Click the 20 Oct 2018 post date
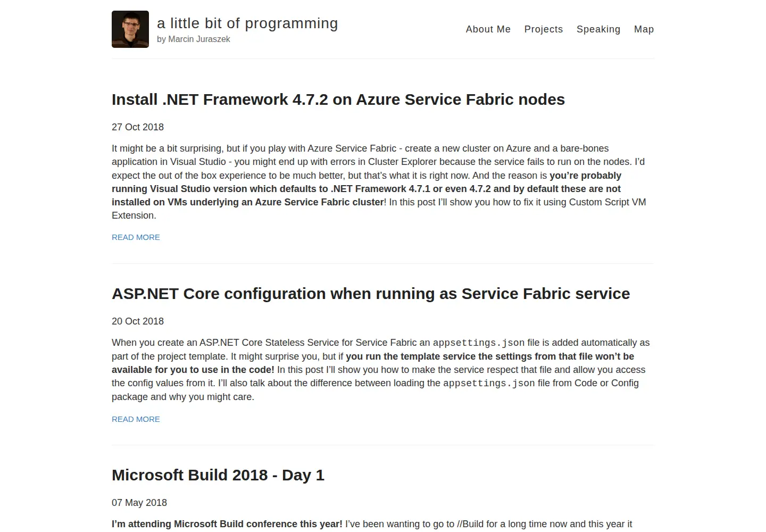766x532 pixels. [138, 321]
